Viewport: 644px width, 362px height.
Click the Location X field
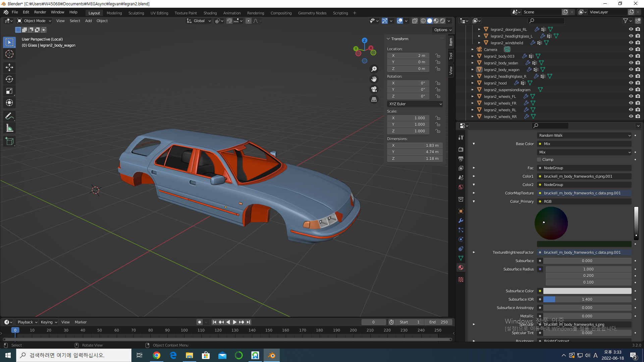click(x=408, y=56)
